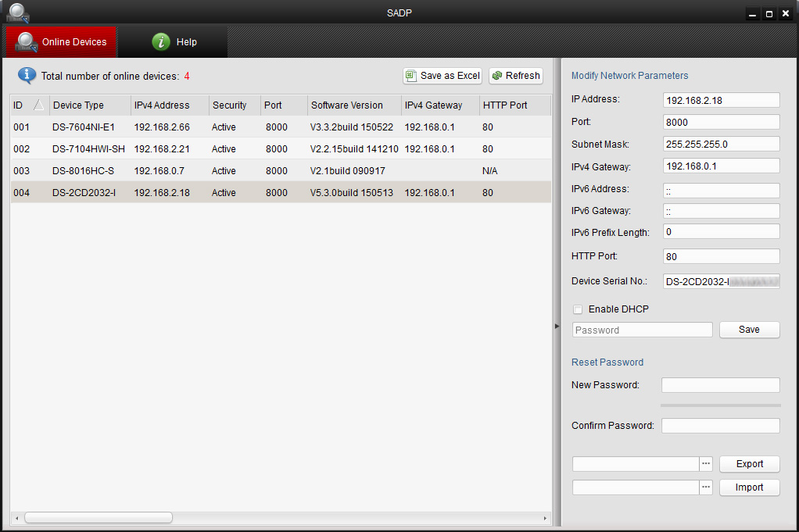Sort by Security column header
Screen dimensions: 799x532
235,105
